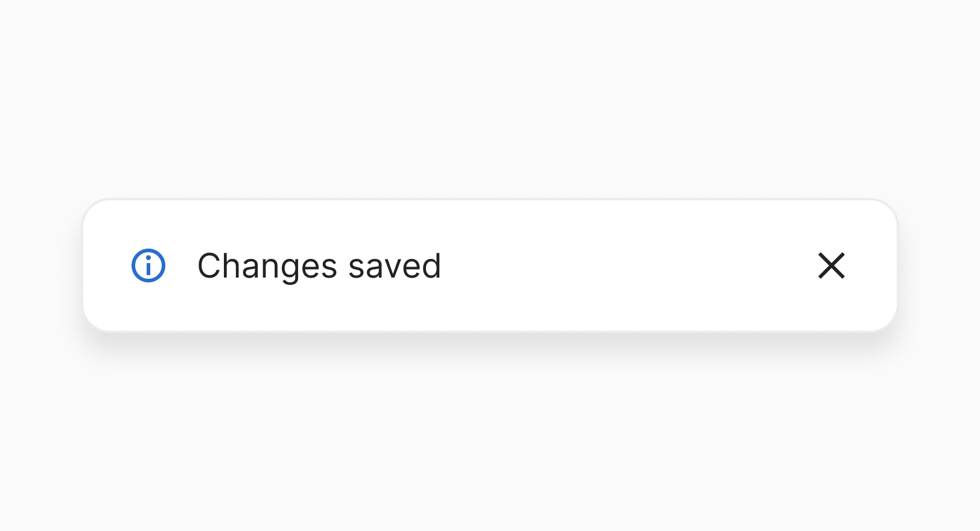Hide the saved-changes toast via close icon

(832, 265)
